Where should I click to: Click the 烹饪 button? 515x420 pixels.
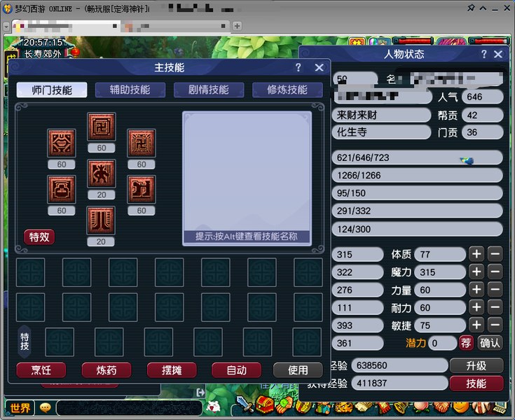click(41, 370)
